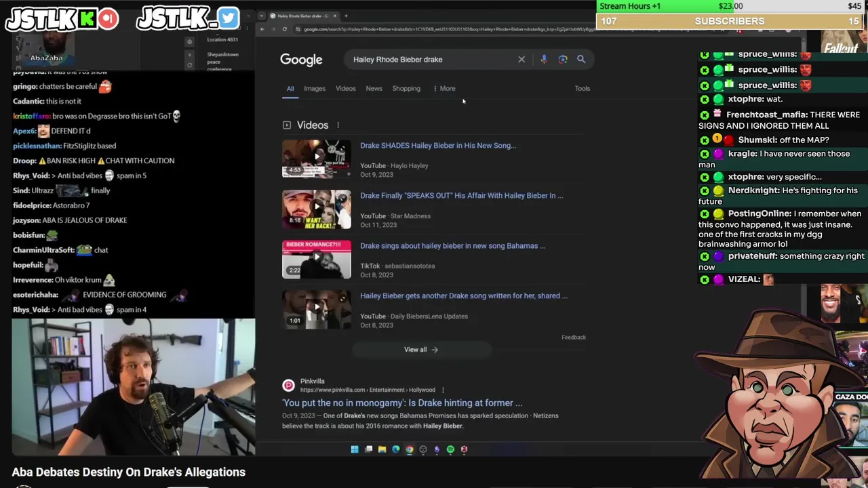Open the Videos section options menu
Viewport: 868px width, 488px height.
(x=338, y=125)
